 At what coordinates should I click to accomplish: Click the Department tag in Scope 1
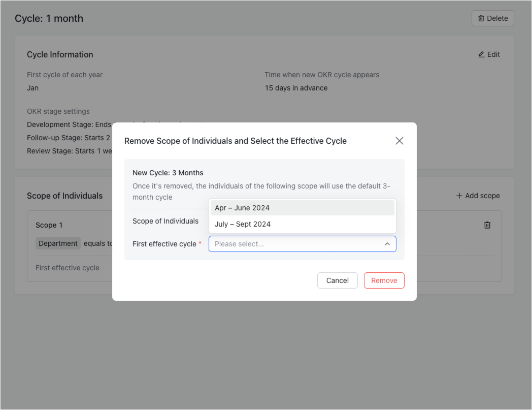[58, 243]
